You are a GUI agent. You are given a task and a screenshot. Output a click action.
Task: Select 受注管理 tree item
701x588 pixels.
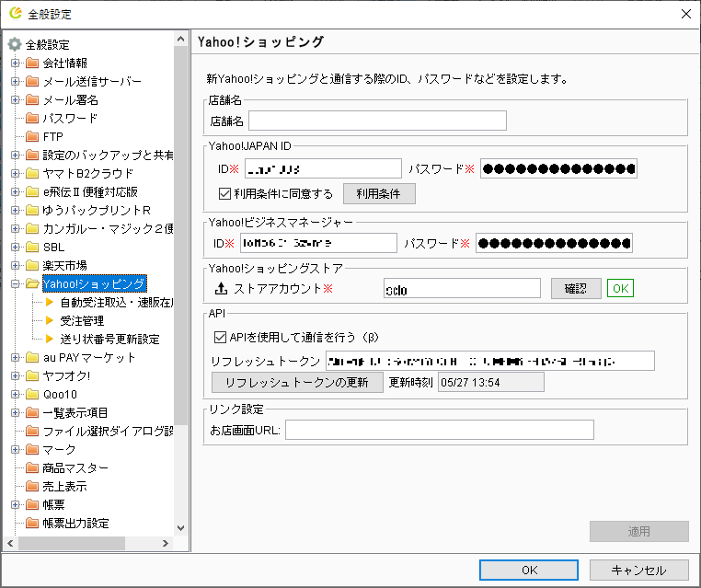tap(82, 320)
